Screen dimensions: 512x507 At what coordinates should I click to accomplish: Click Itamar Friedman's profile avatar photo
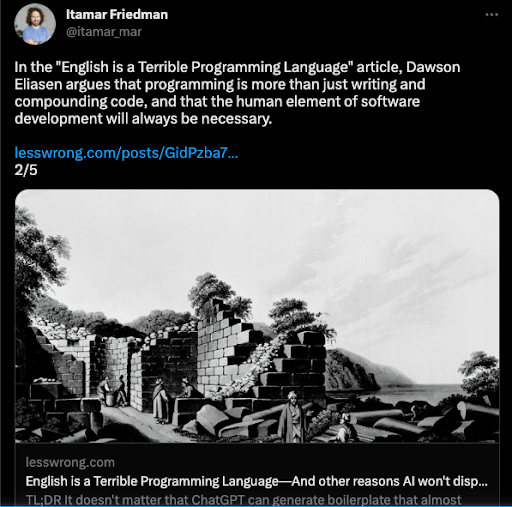pyautogui.click(x=35, y=24)
